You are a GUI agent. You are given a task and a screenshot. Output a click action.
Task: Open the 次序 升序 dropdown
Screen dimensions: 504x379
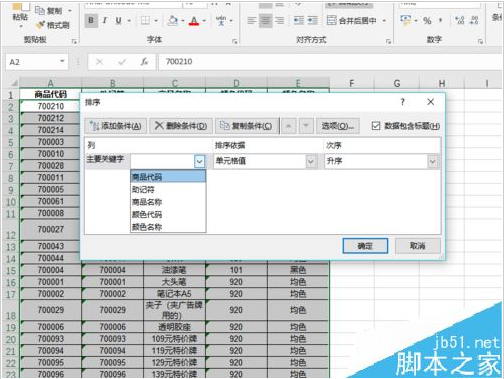pyautogui.click(x=432, y=162)
